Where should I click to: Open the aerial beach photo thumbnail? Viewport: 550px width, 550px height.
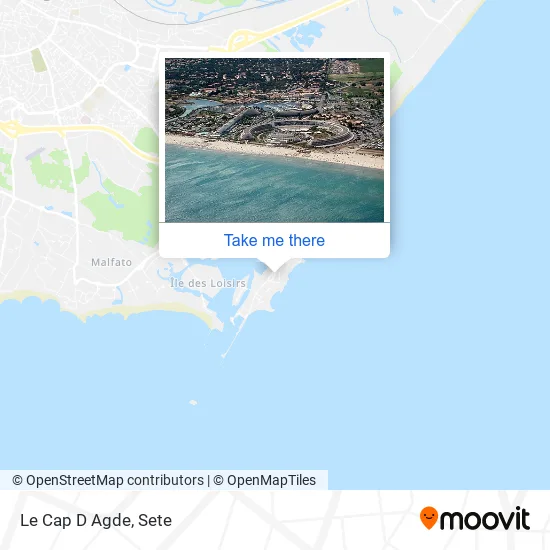[274, 140]
